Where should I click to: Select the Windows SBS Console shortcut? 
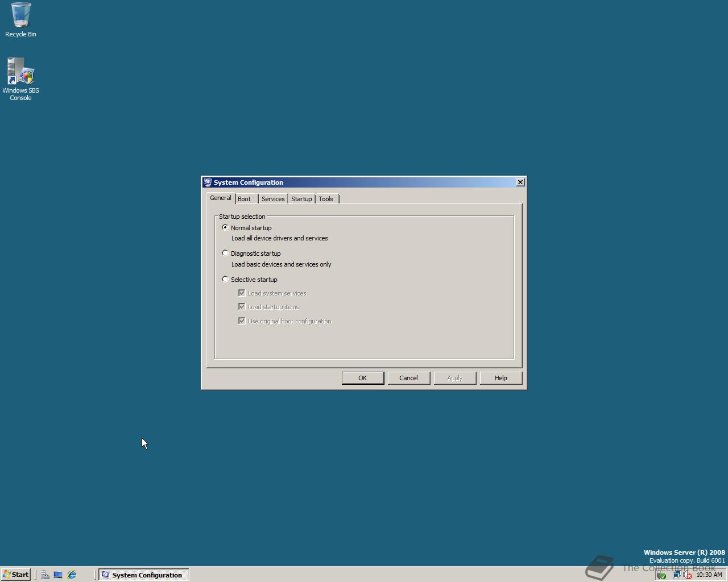20,79
